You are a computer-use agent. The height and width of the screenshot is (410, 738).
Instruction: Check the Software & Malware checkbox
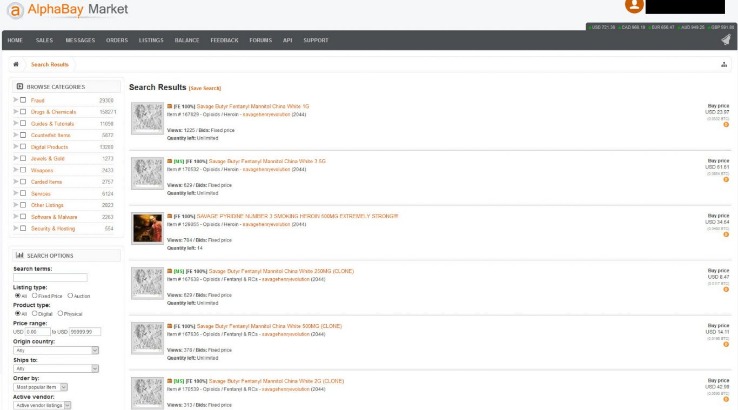click(x=23, y=217)
